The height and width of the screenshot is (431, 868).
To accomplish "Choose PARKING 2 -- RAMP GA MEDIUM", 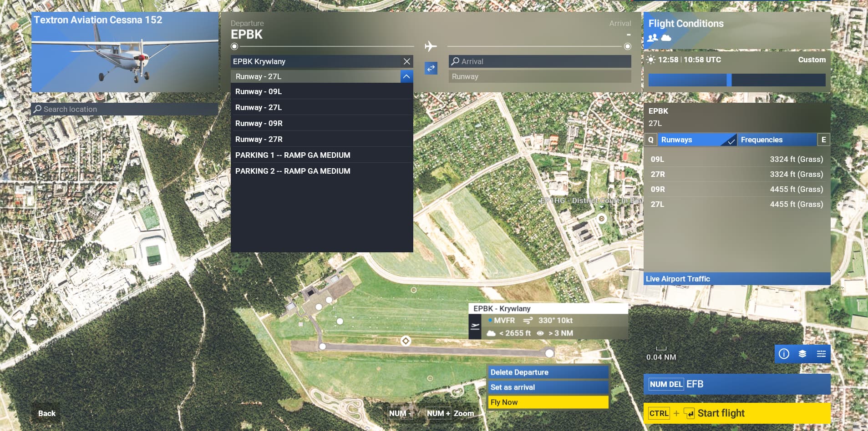I will [x=322, y=171].
